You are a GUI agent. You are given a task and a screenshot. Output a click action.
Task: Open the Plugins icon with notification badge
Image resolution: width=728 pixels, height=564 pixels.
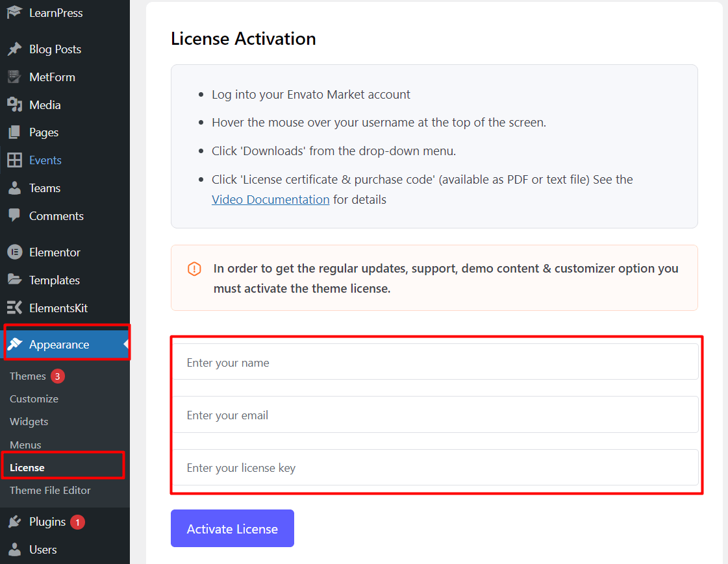point(14,521)
